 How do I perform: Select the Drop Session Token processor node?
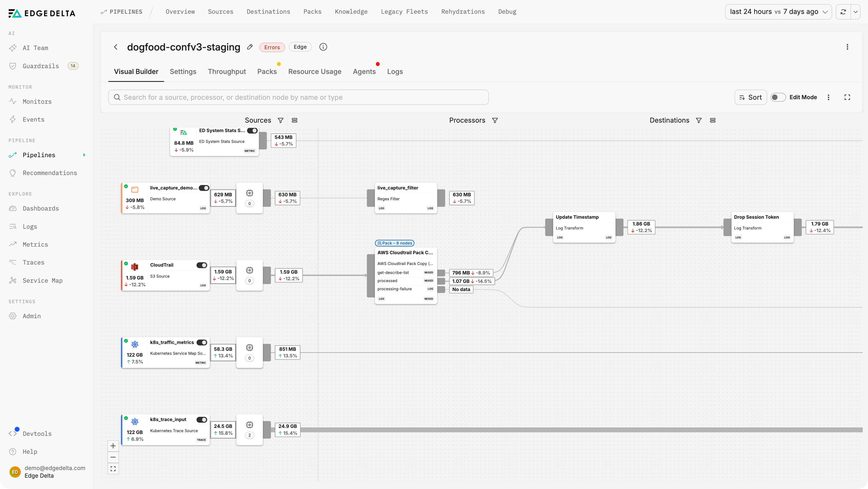pyautogui.click(x=762, y=227)
